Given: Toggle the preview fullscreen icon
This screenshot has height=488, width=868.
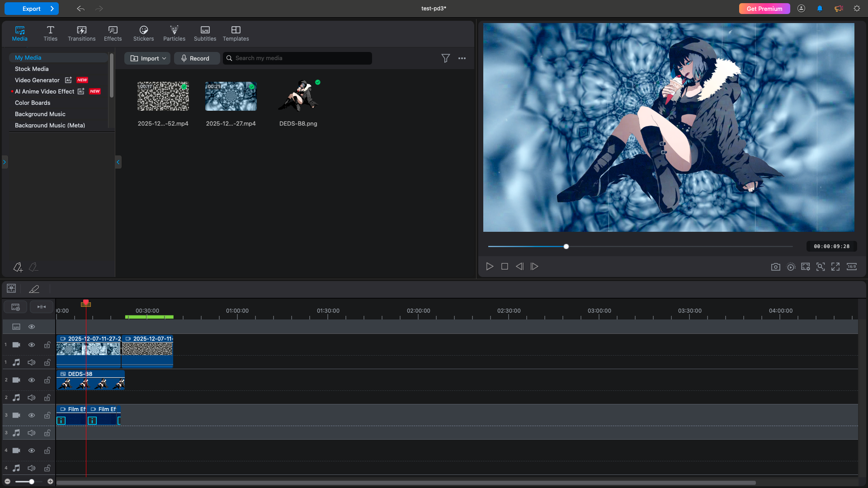Looking at the screenshot, I should point(835,267).
